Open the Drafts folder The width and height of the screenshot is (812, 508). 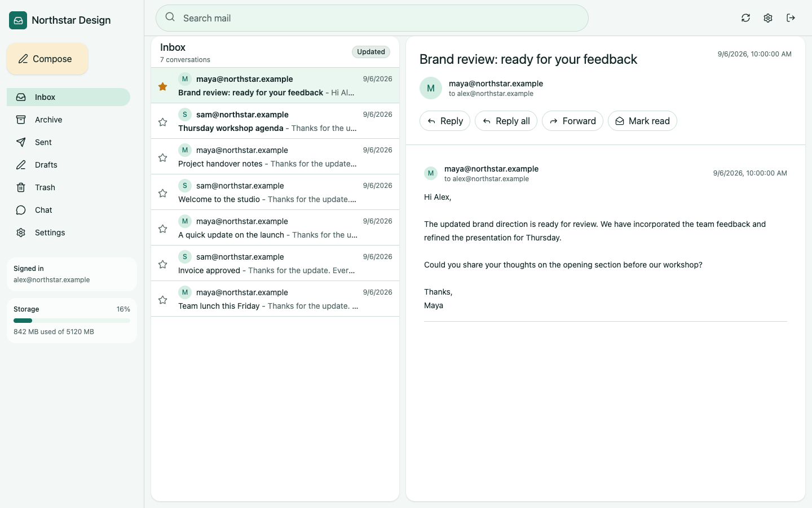(x=68, y=165)
